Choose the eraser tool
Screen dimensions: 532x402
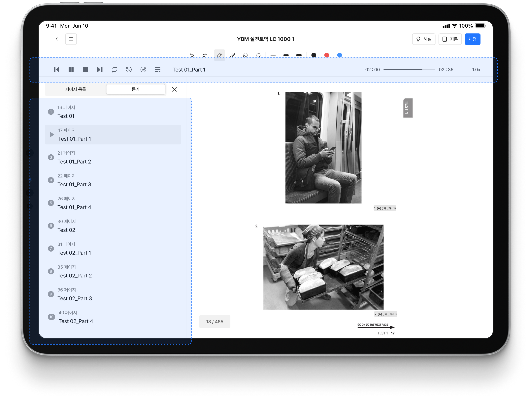tap(245, 55)
